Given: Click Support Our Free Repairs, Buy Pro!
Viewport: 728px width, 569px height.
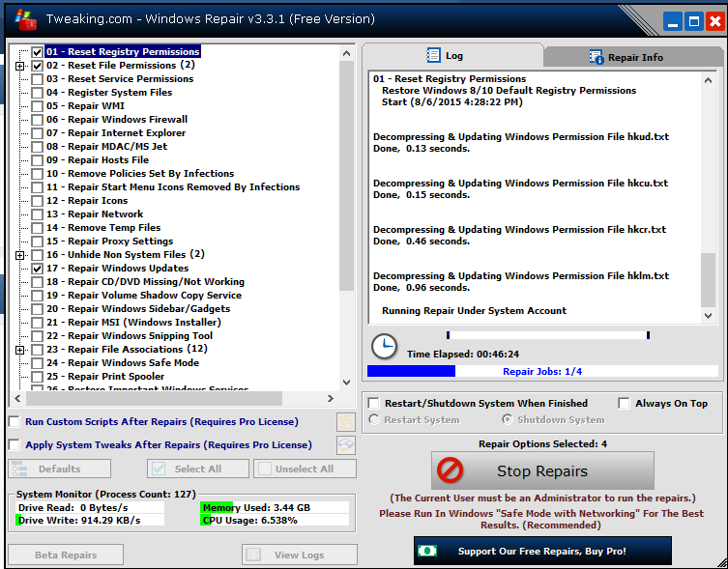Looking at the screenshot, I should 542,551.
